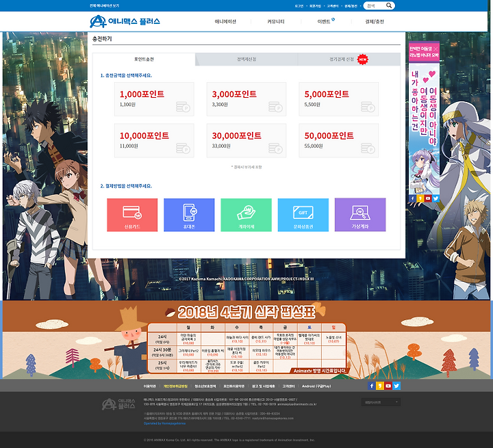The width and height of the screenshot is (493, 448).
Task: Select the 5,000포인트 charge option
Action: [x=339, y=99]
